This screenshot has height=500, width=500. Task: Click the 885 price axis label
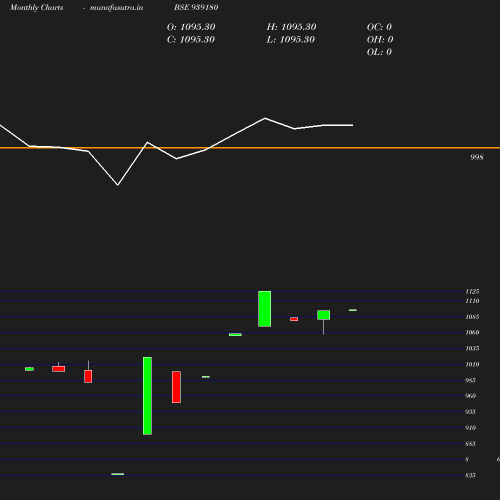(x=470, y=444)
